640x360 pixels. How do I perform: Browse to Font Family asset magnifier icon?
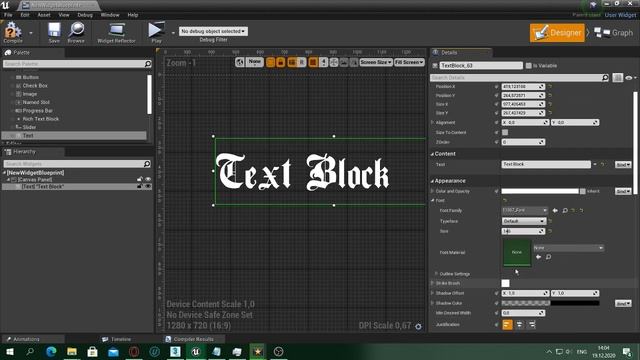[x=565, y=211]
